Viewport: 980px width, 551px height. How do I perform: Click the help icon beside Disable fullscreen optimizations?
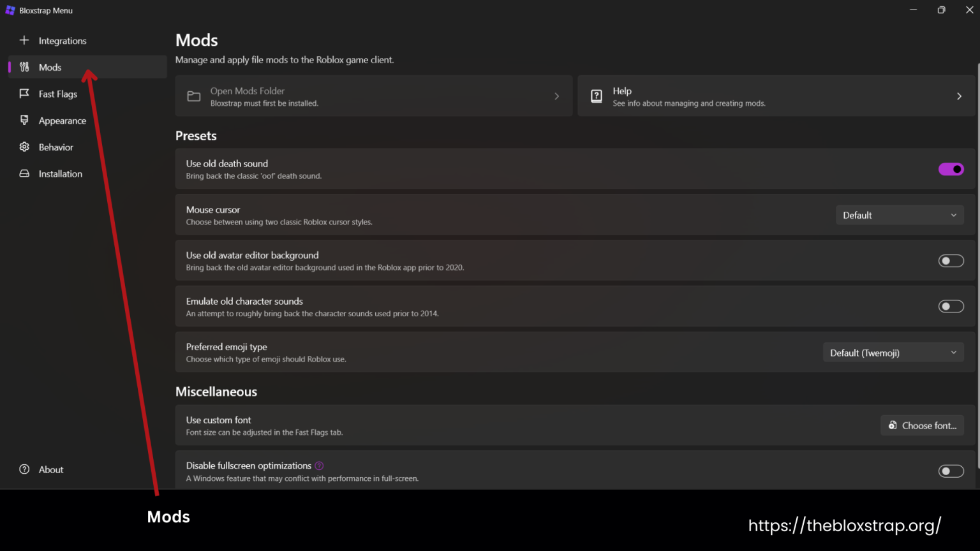pos(318,466)
